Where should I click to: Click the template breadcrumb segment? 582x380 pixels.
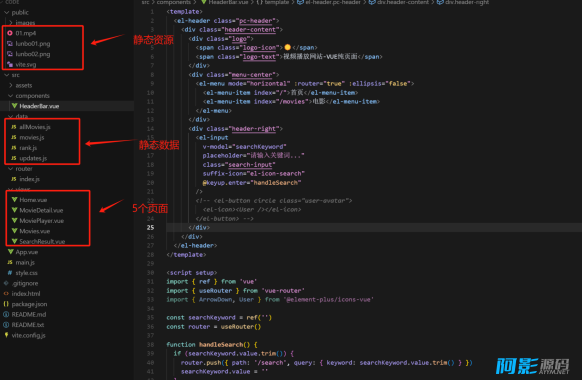[x=277, y=2]
